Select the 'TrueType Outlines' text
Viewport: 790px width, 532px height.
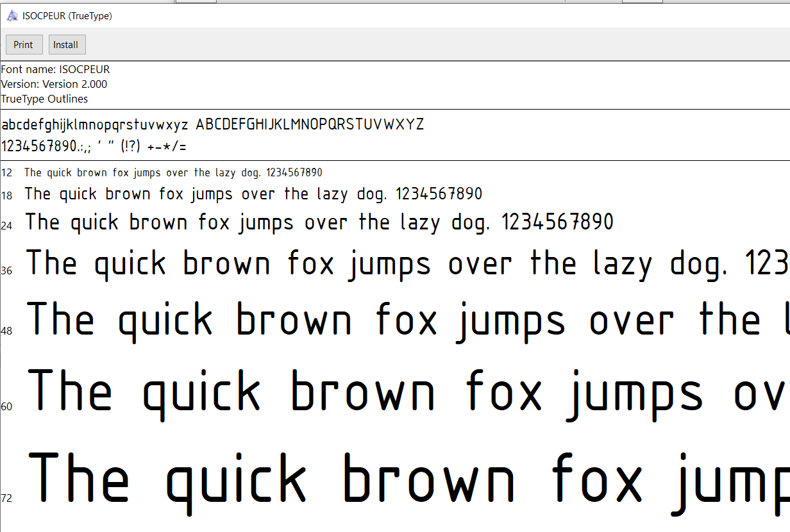tap(44, 99)
